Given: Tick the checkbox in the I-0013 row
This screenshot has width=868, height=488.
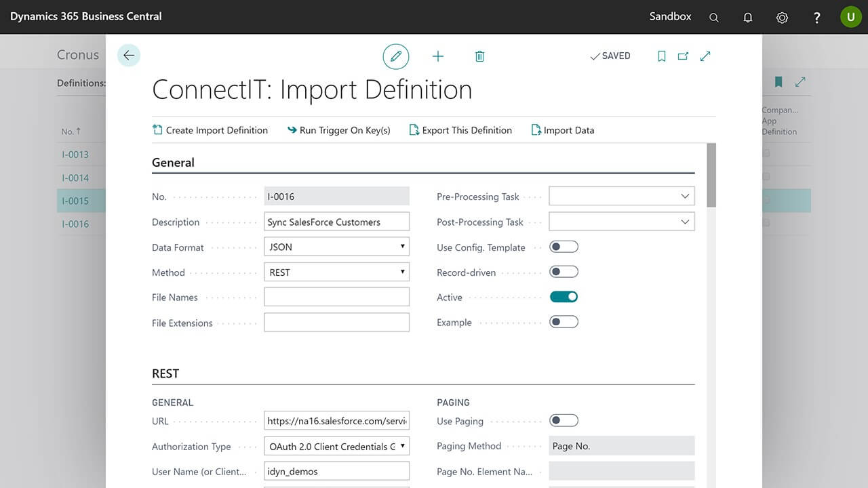Looking at the screenshot, I should point(766,154).
